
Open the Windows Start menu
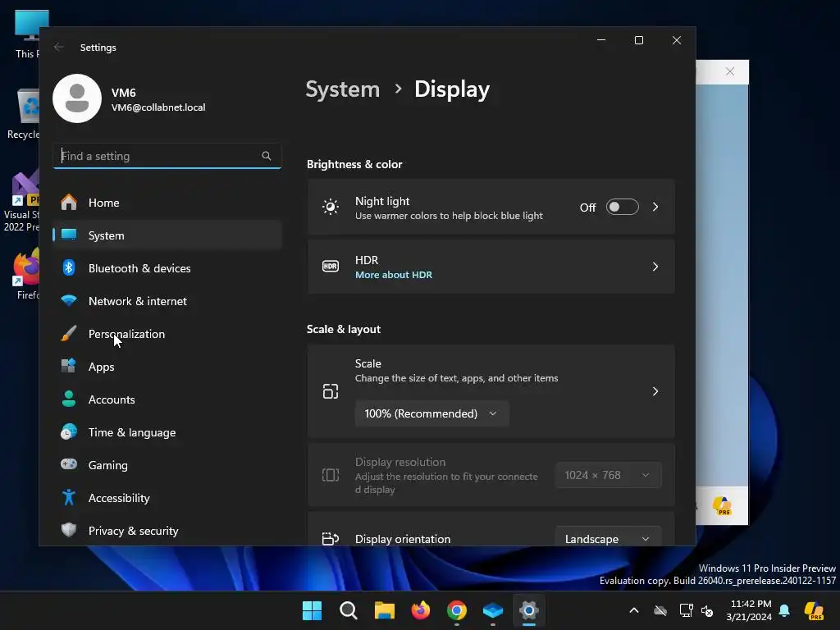pyautogui.click(x=313, y=610)
